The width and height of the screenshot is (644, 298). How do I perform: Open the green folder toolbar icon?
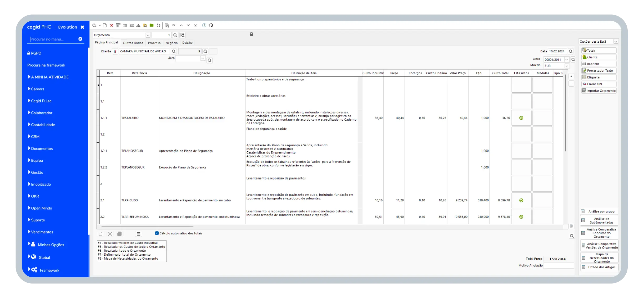click(152, 26)
